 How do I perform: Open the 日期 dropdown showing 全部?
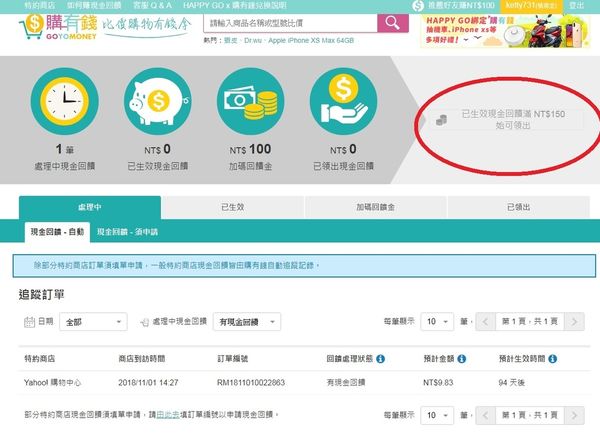click(x=94, y=322)
